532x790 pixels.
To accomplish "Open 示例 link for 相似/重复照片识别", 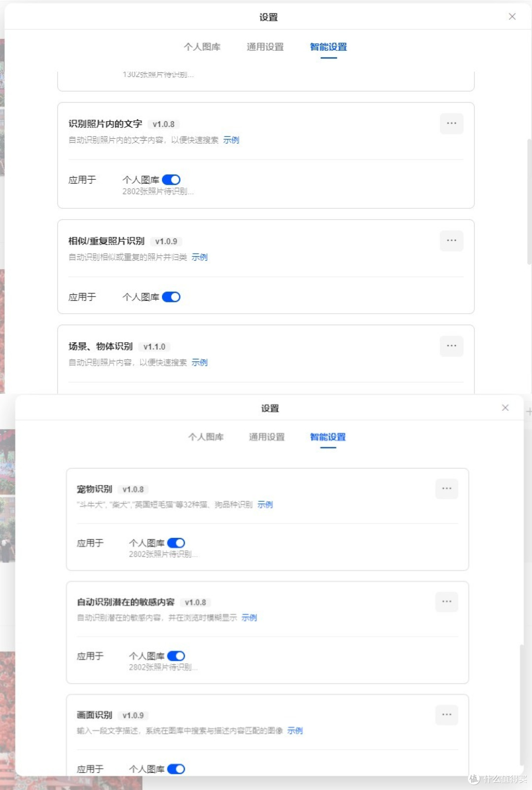I will tap(199, 257).
